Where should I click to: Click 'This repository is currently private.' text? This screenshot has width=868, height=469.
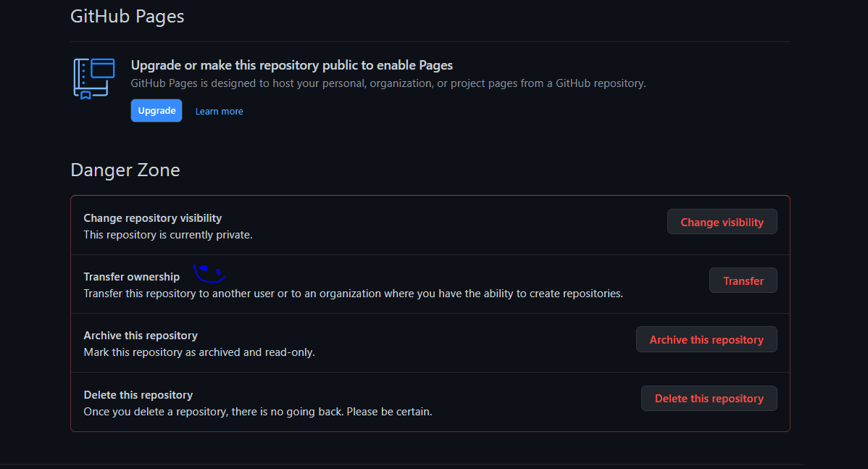168,235
